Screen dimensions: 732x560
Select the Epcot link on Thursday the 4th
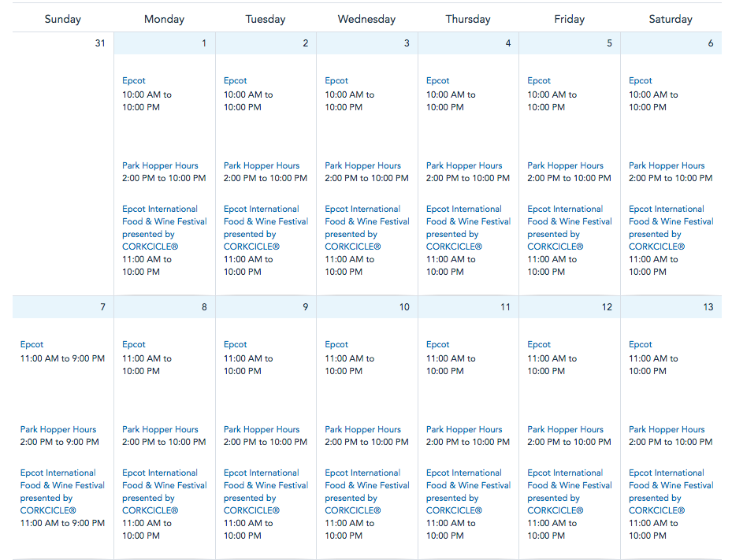point(437,80)
